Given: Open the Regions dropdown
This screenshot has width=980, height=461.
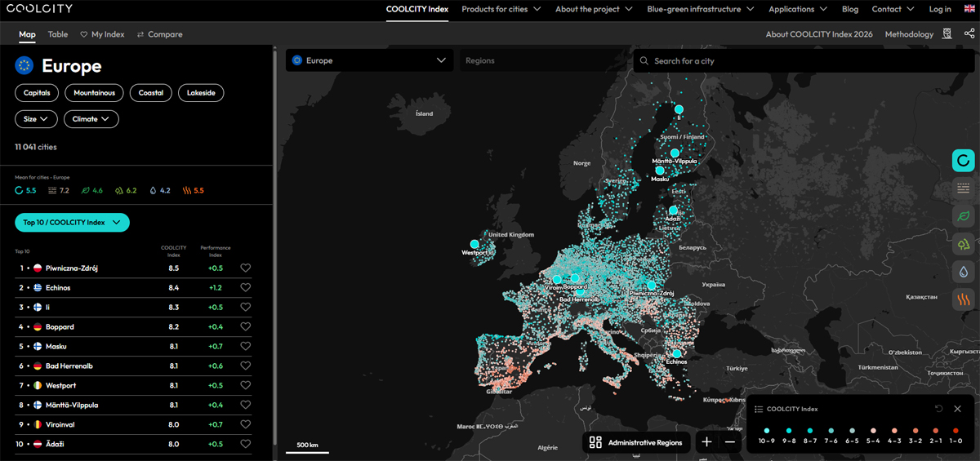Looking at the screenshot, I should click(x=544, y=60).
